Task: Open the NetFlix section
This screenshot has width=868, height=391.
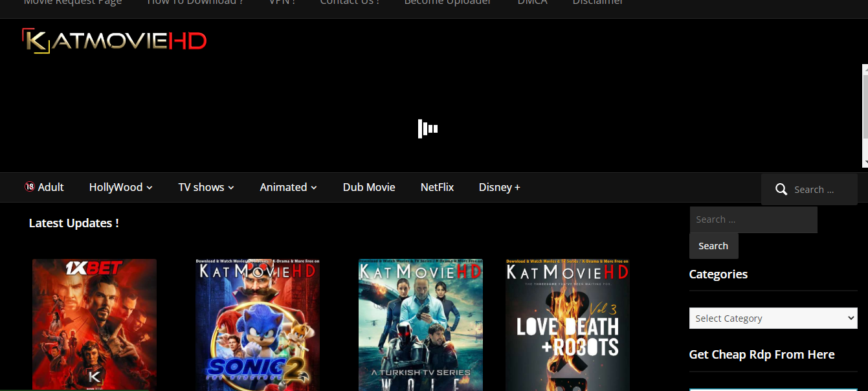Action: coord(437,187)
